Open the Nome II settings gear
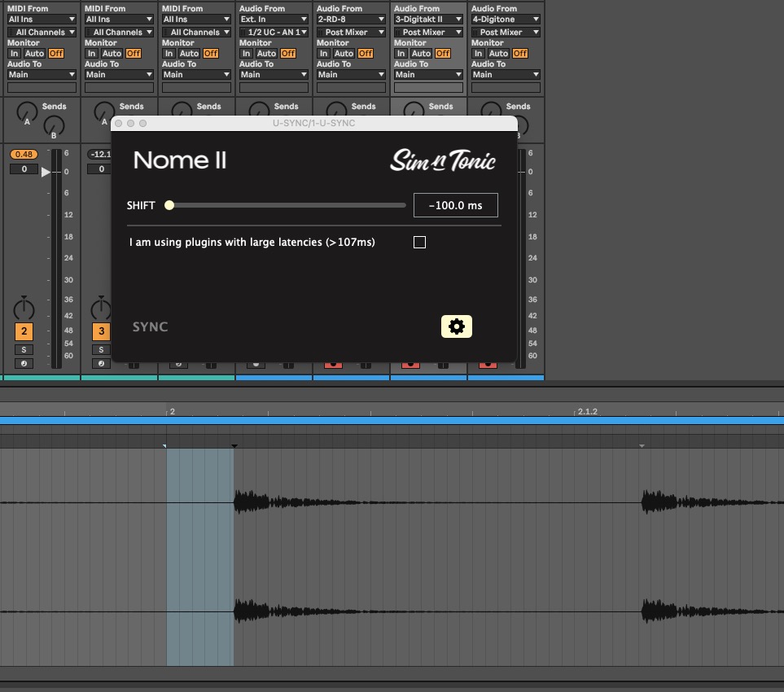 [x=457, y=326]
